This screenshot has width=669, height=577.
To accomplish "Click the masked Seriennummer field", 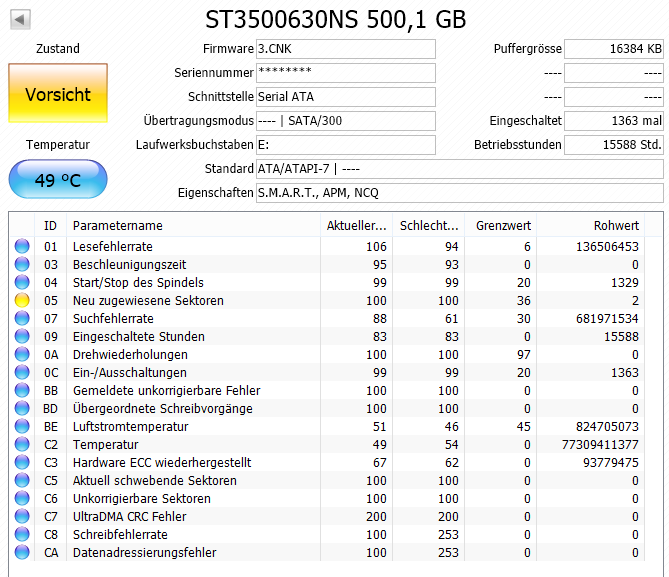I will [346, 73].
